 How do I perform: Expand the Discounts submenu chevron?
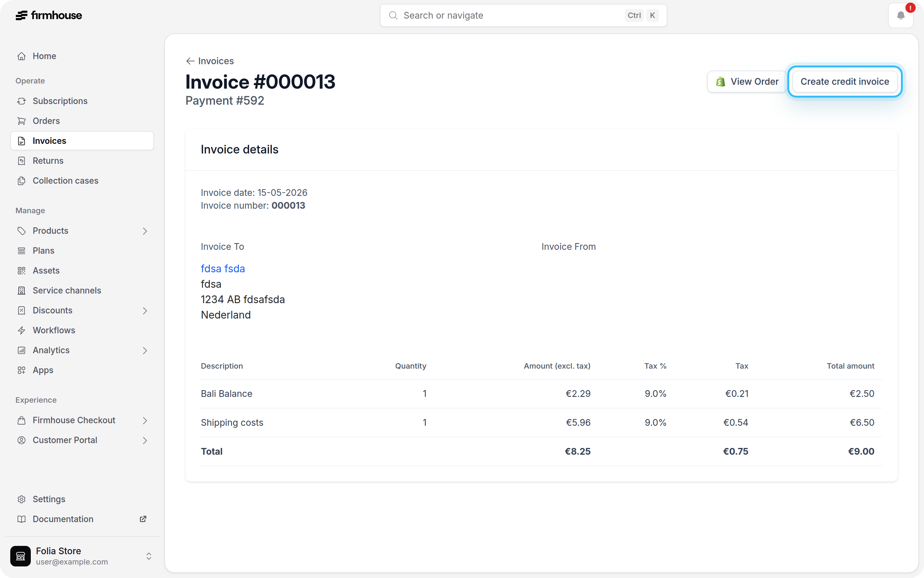coord(145,311)
